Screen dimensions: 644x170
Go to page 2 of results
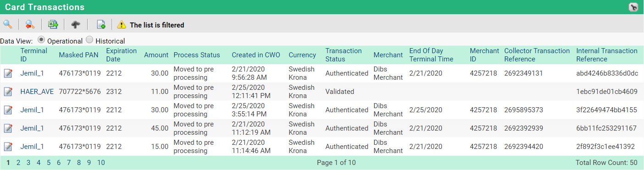(18, 162)
